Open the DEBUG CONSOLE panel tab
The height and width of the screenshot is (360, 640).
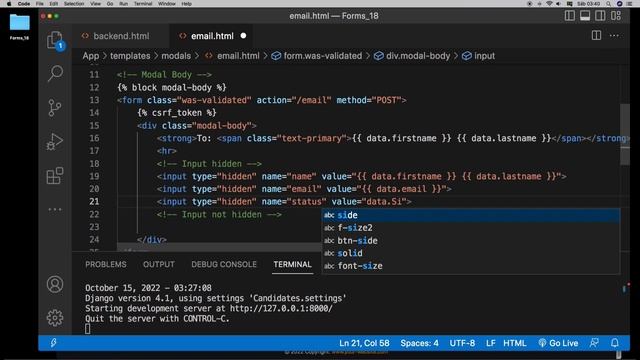click(x=224, y=264)
